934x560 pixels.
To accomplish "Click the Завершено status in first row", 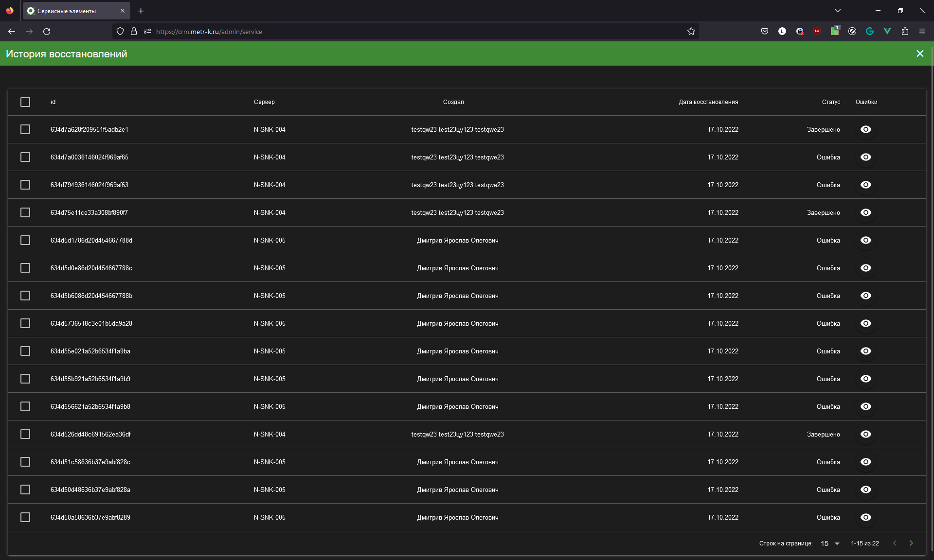I will pyautogui.click(x=823, y=129).
